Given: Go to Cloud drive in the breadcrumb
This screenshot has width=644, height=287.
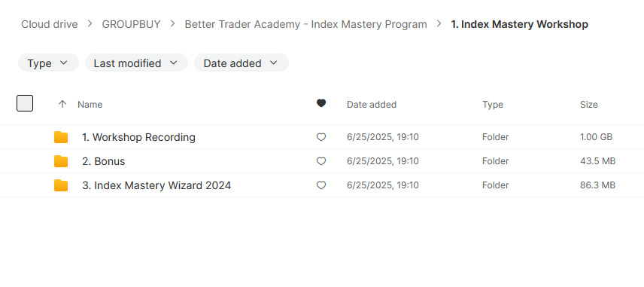Looking at the screenshot, I should pyautogui.click(x=50, y=24).
